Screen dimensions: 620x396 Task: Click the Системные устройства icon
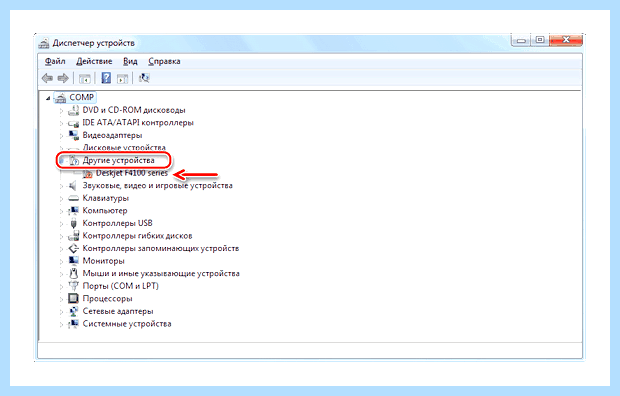point(74,324)
